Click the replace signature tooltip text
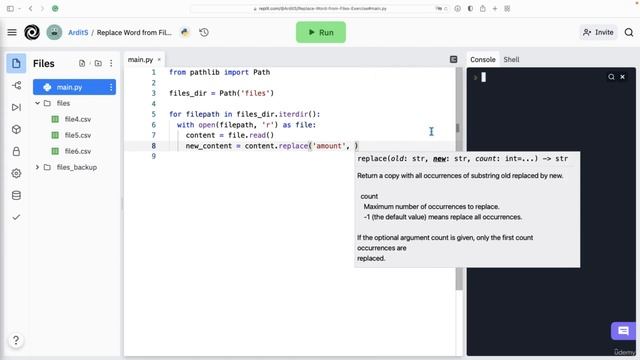 [x=462, y=158]
